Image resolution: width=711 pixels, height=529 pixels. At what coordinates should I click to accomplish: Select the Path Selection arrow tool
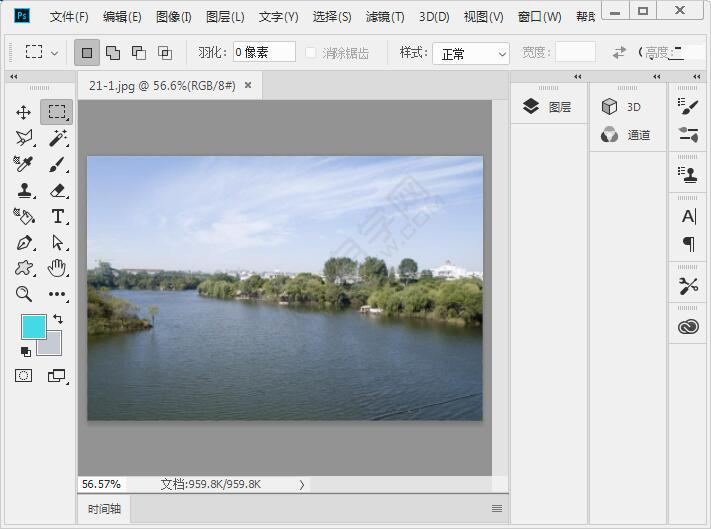pyautogui.click(x=58, y=243)
